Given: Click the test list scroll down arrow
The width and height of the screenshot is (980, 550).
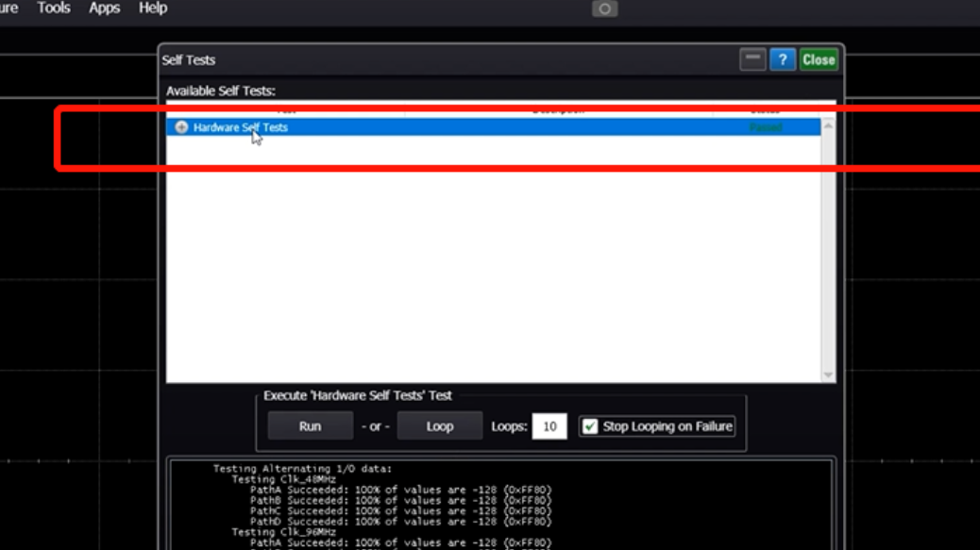Looking at the screenshot, I should pos(828,375).
